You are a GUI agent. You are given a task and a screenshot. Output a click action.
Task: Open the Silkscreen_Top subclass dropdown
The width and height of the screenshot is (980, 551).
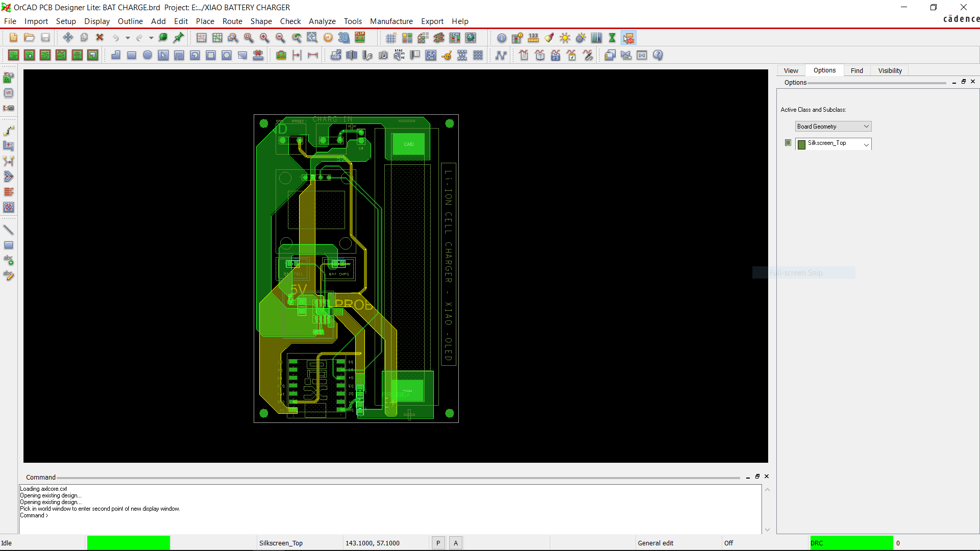833,143
